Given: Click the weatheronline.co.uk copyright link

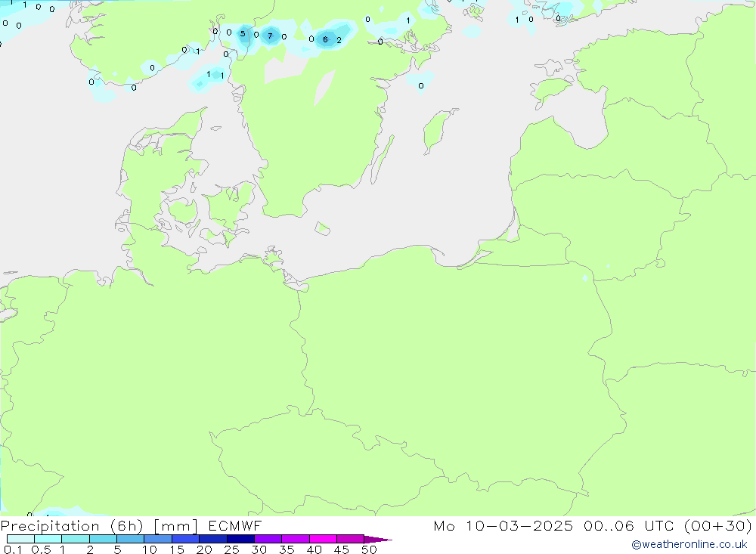Looking at the screenshot, I should [x=689, y=544].
